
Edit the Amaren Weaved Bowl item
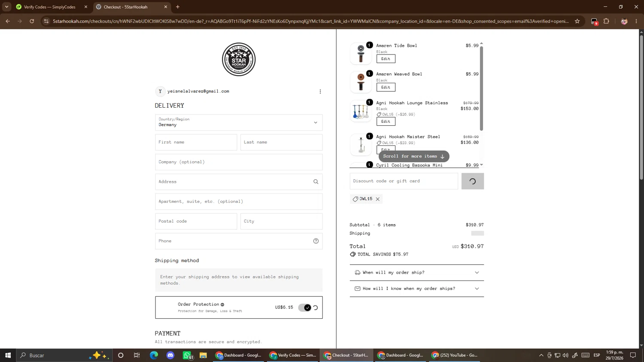pyautogui.click(x=386, y=87)
